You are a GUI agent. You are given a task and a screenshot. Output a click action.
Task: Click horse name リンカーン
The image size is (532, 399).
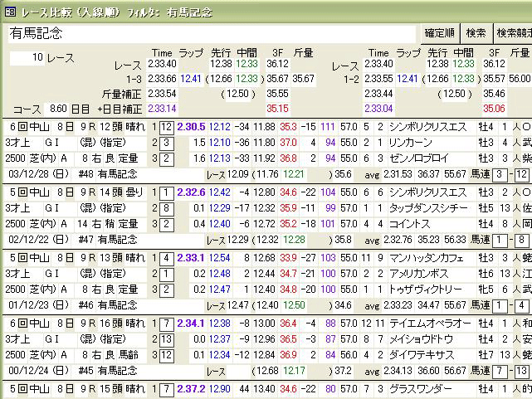click(410, 143)
